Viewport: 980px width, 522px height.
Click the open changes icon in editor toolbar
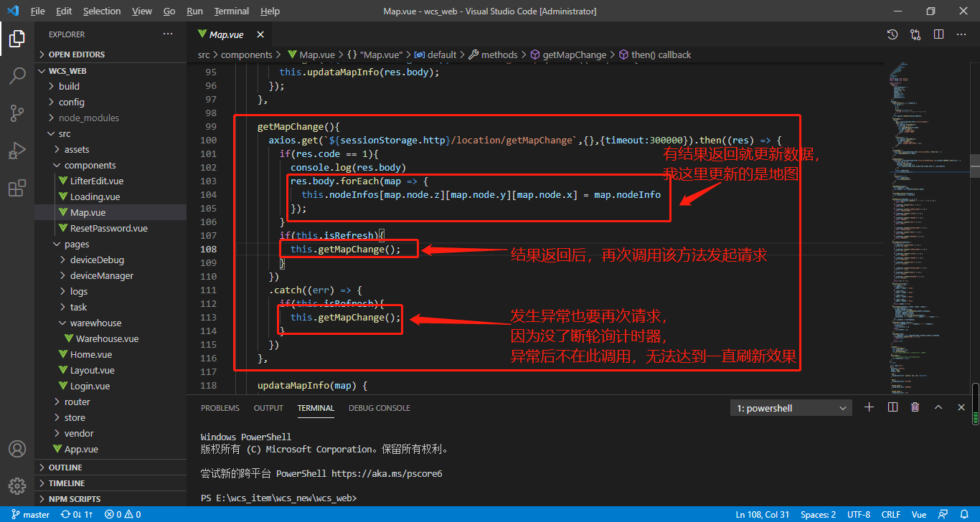coord(915,34)
